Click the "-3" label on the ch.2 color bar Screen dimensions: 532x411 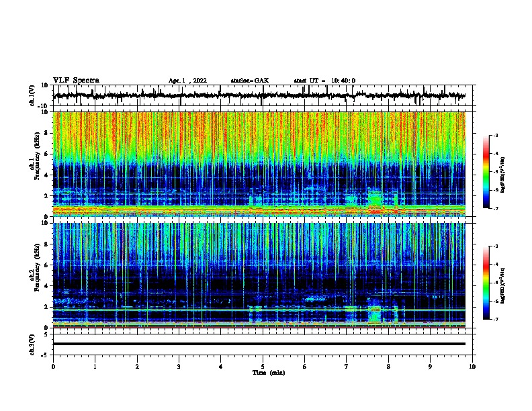pos(496,246)
